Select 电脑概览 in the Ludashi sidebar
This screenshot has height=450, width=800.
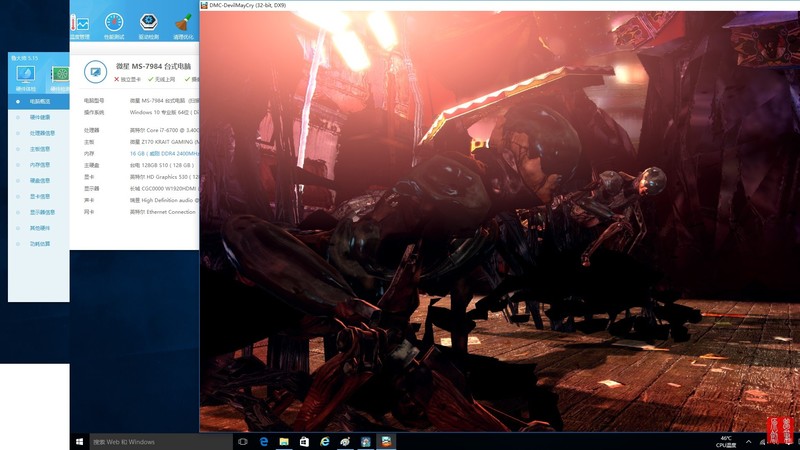click(x=39, y=102)
